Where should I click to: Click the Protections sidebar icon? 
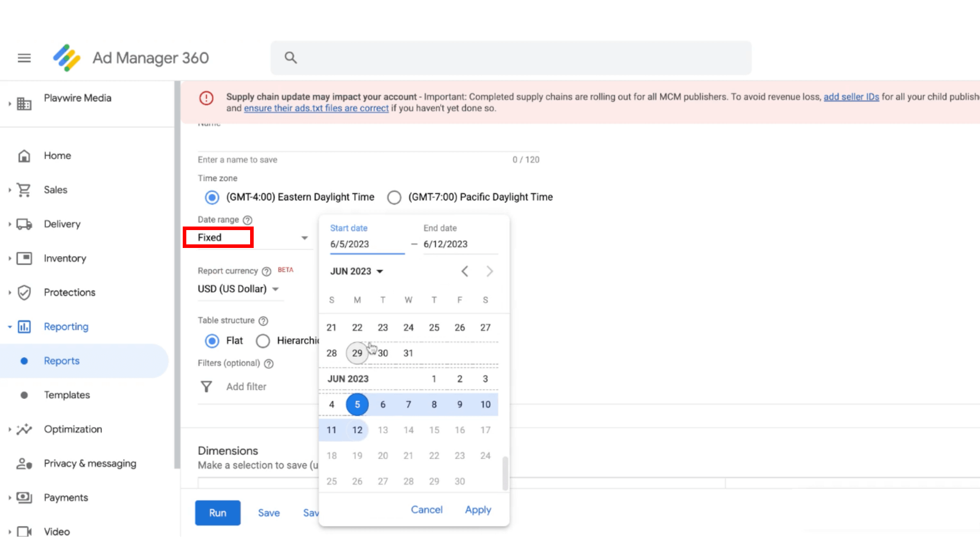[x=24, y=292]
